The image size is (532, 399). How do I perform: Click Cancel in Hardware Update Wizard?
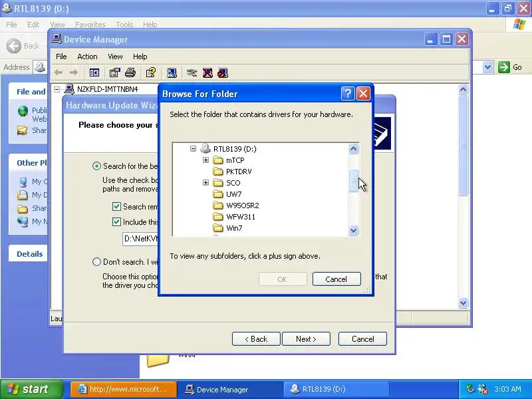pyautogui.click(x=362, y=339)
